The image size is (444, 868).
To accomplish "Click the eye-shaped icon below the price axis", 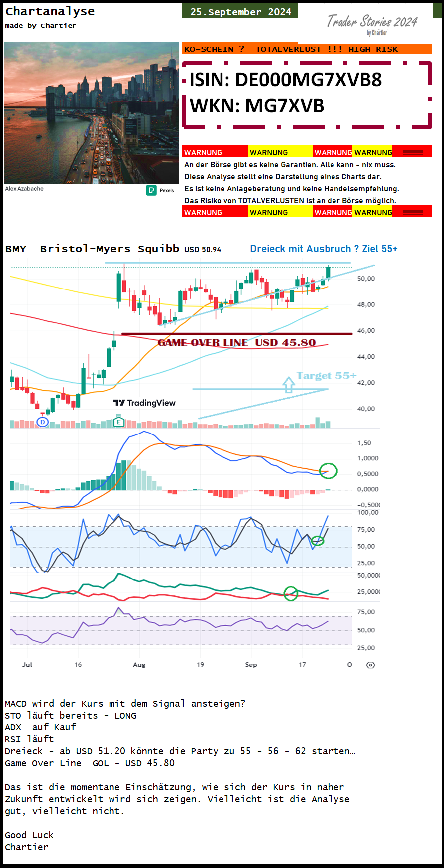I will pyautogui.click(x=370, y=665).
